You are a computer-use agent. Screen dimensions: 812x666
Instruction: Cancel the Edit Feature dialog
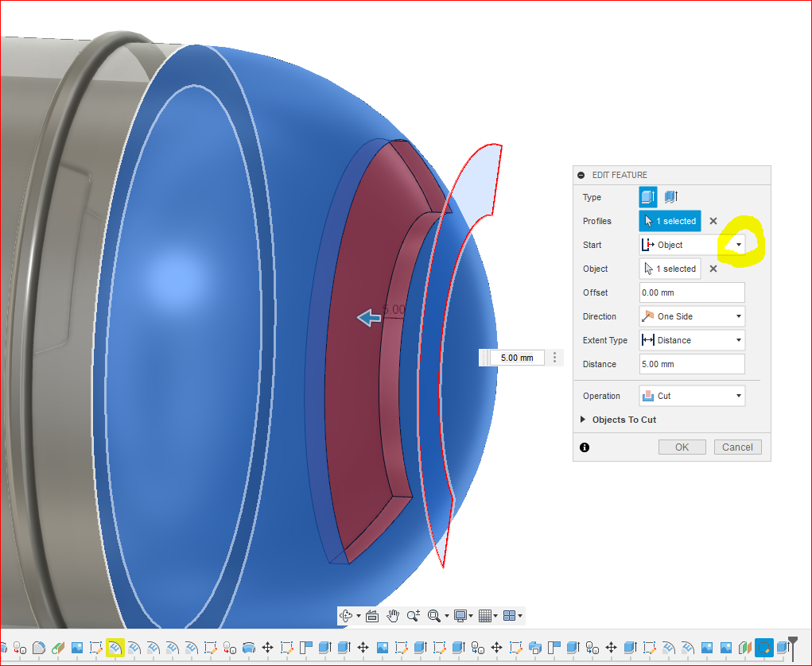tap(737, 447)
